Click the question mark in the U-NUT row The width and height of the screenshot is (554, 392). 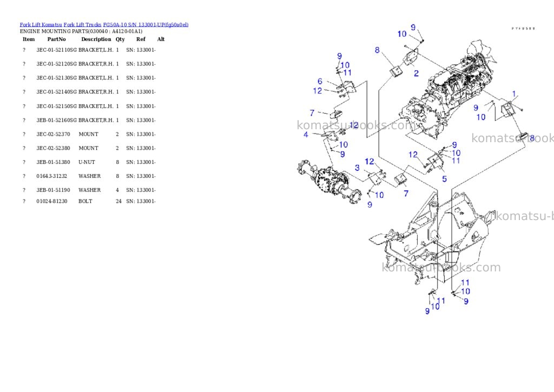24,162
